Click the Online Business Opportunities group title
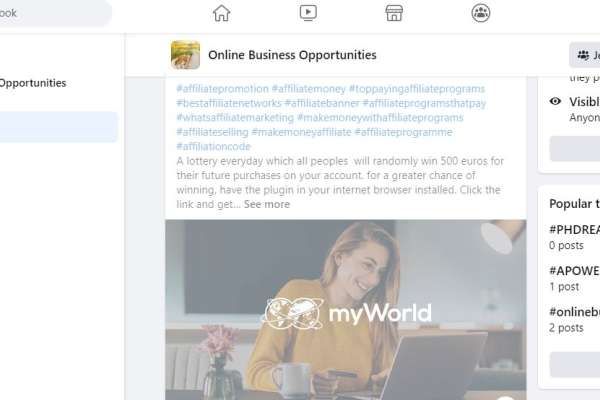 pos(292,55)
